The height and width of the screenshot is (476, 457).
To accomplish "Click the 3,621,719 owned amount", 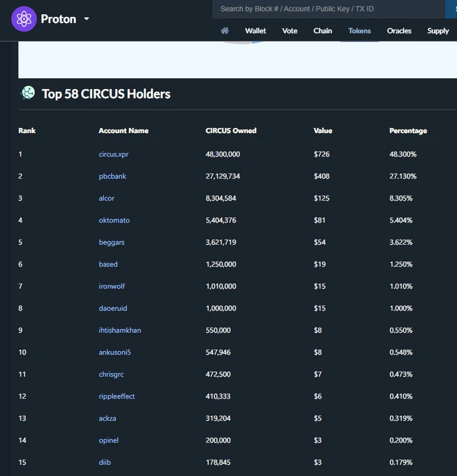I will (x=221, y=242).
